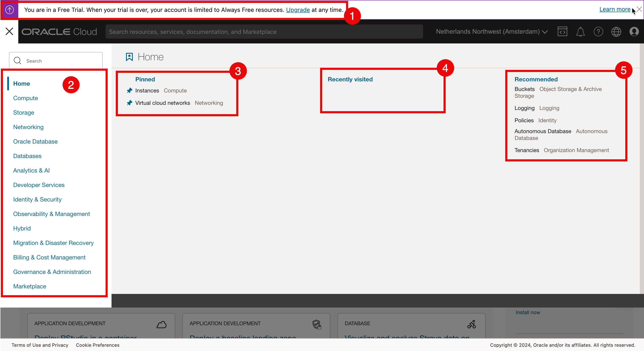644x351 pixels.
Task: Open Buckets under Recommended
Action: coord(524,89)
